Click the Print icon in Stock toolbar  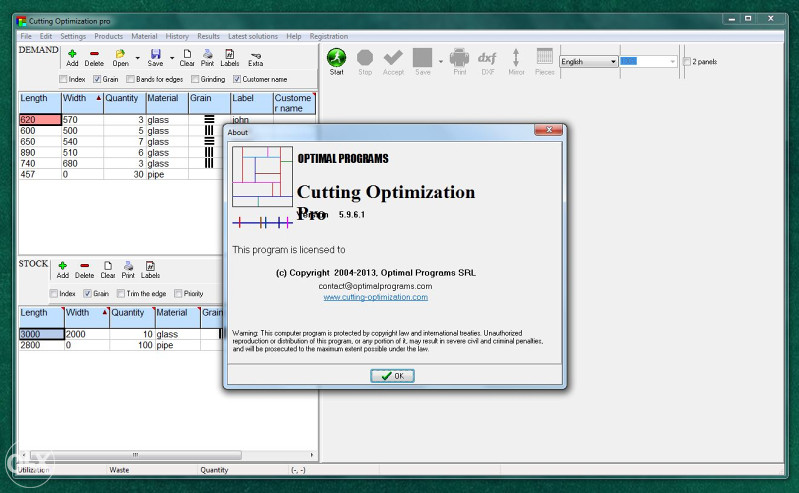click(x=128, y=269)
